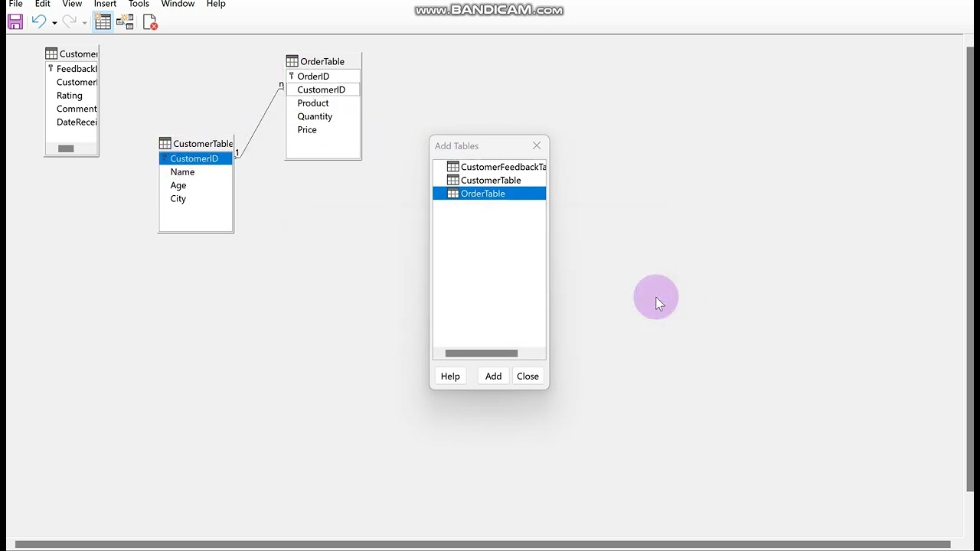Click the Add Tables list horizontal scrollbar

482,353
